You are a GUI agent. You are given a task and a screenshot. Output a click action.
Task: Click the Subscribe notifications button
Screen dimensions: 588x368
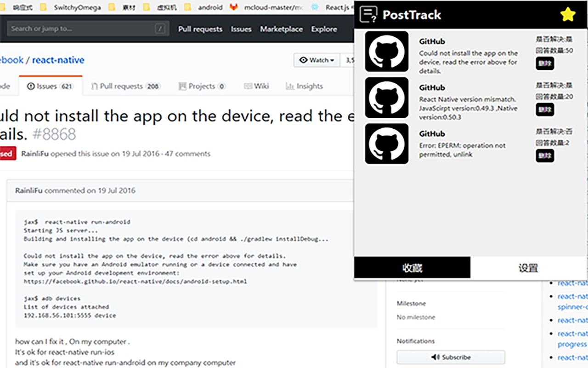[451, 357]
